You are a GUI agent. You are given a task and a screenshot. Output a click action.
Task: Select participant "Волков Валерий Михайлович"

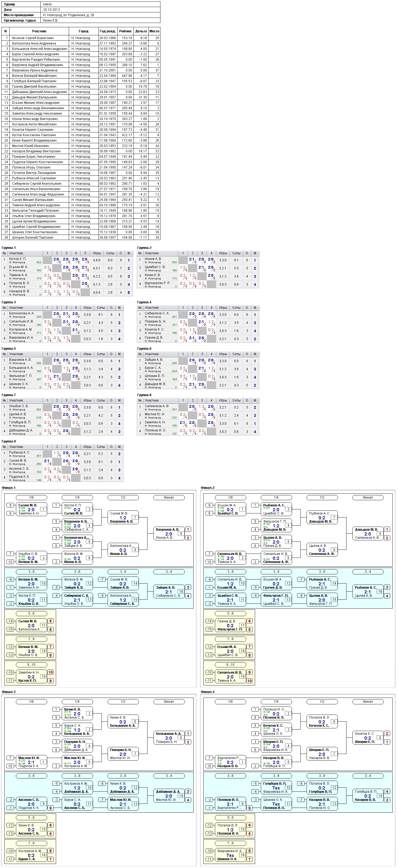coord(34,76)
